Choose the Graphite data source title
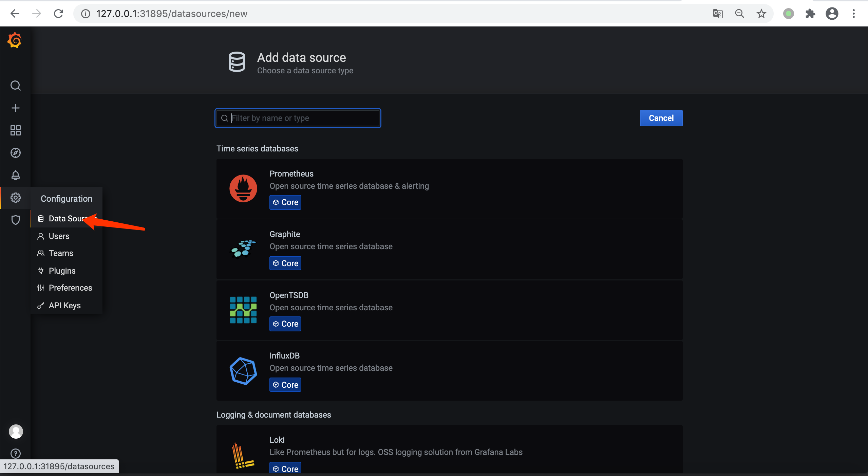 [x=285, y=234]
